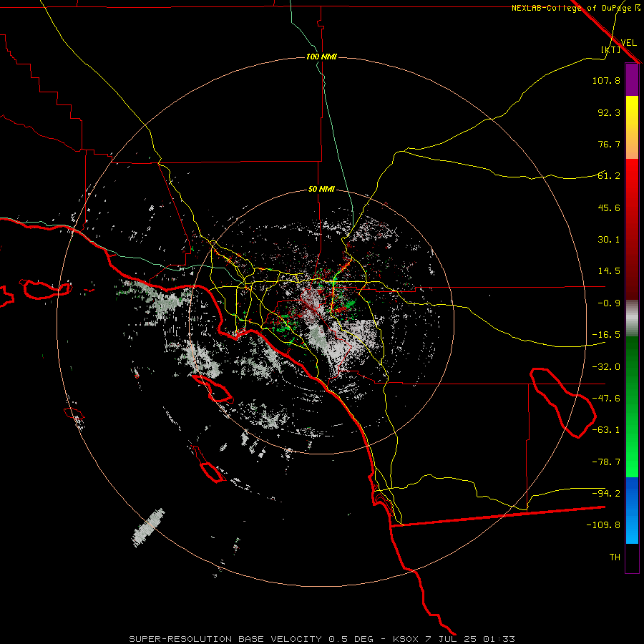Select the 61.2 scale value
Screen dimensions: 644x644
609,176
